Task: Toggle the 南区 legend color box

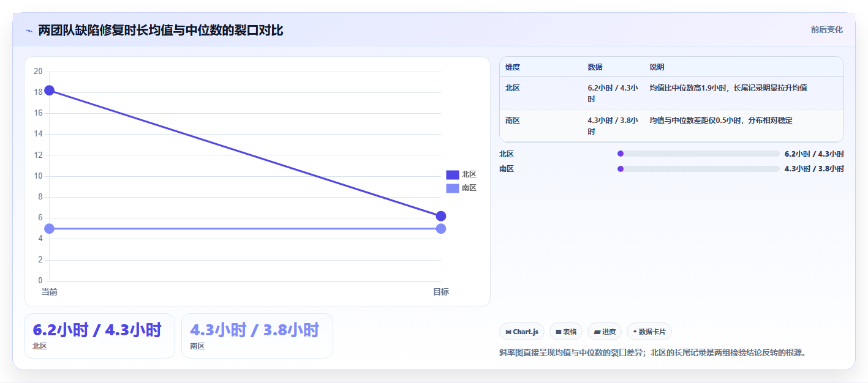Action: (452, 188)
